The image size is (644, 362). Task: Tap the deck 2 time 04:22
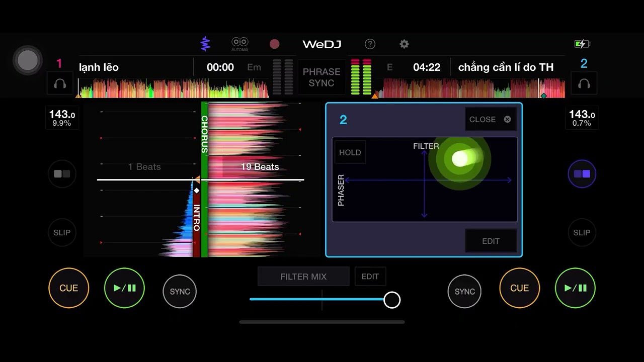coord(427,67)
